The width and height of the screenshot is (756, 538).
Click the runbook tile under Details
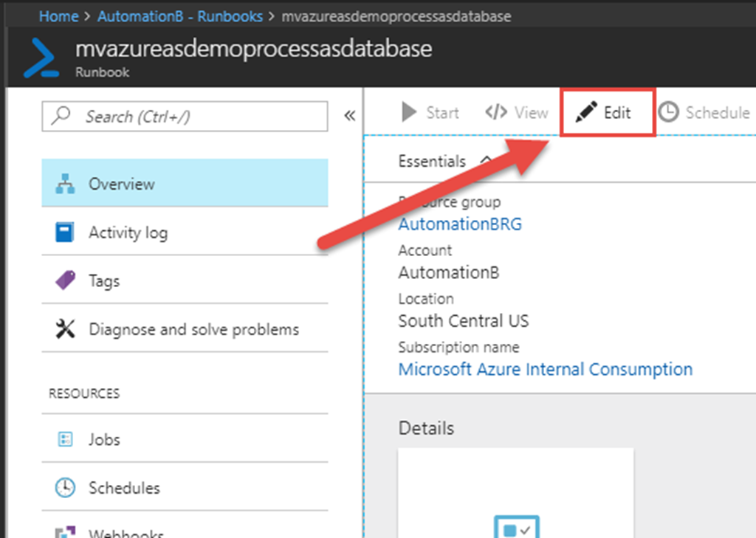pos(515,493)
